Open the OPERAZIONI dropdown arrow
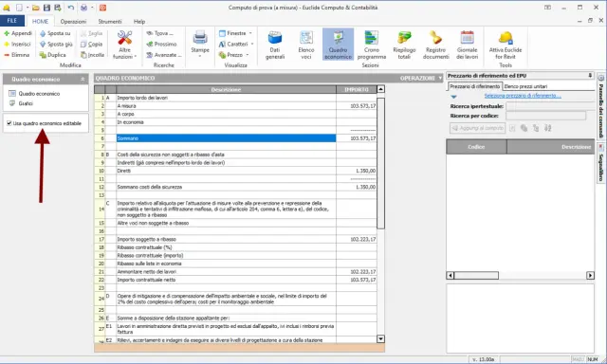607x364 pixels. pos(440,79)
